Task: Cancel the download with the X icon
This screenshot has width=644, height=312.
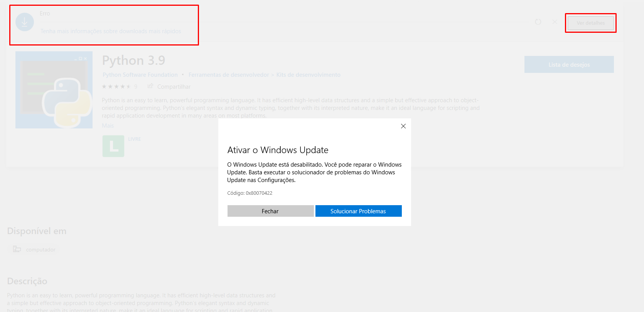Action: pyautogui.click(x=555, y=22)
